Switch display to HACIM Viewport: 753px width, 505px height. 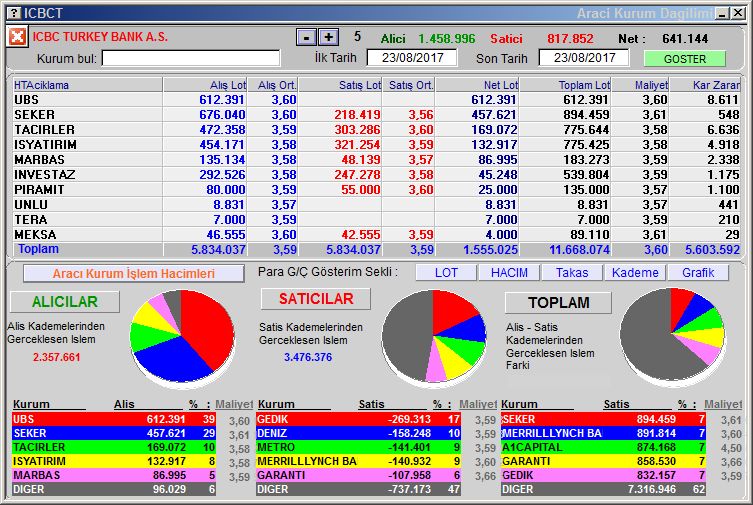click(x=509, y=273)
